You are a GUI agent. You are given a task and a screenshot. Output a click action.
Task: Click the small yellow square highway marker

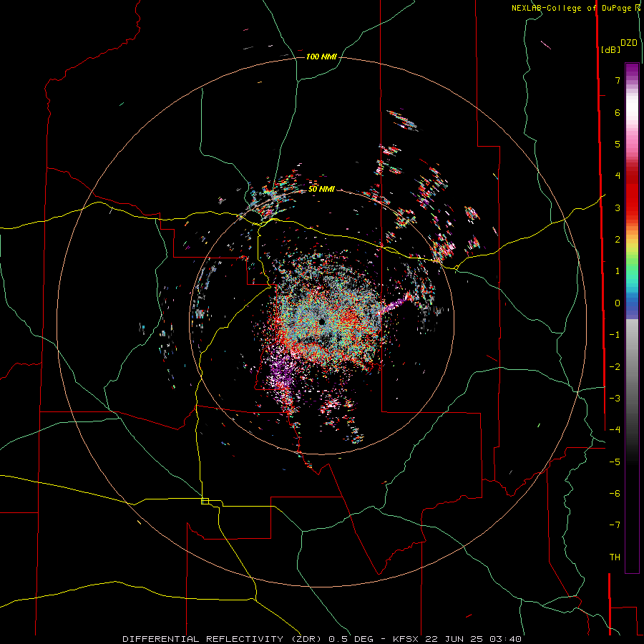pyautogui.click(x=205, y=501)
